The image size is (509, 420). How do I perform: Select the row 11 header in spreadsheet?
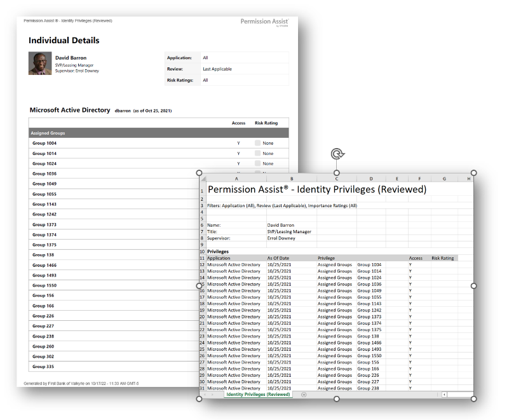pyautogui.click(x=202, y=259)
